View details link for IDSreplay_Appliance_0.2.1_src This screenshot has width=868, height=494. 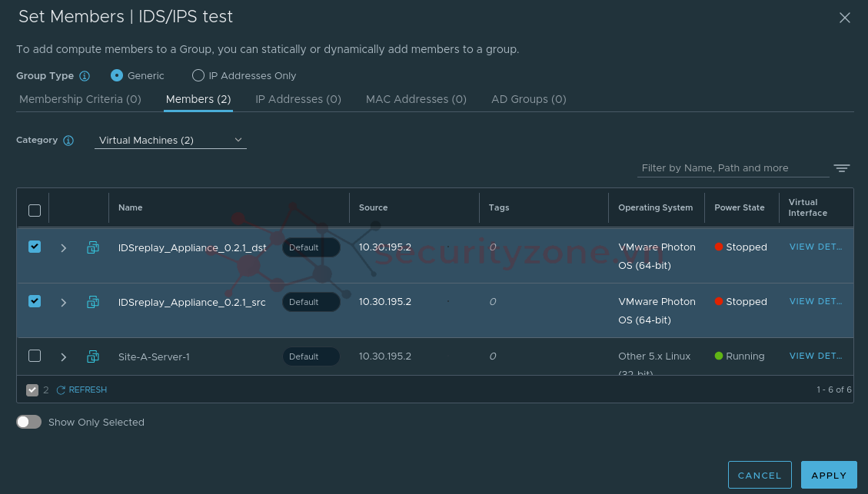pos(816,301)
